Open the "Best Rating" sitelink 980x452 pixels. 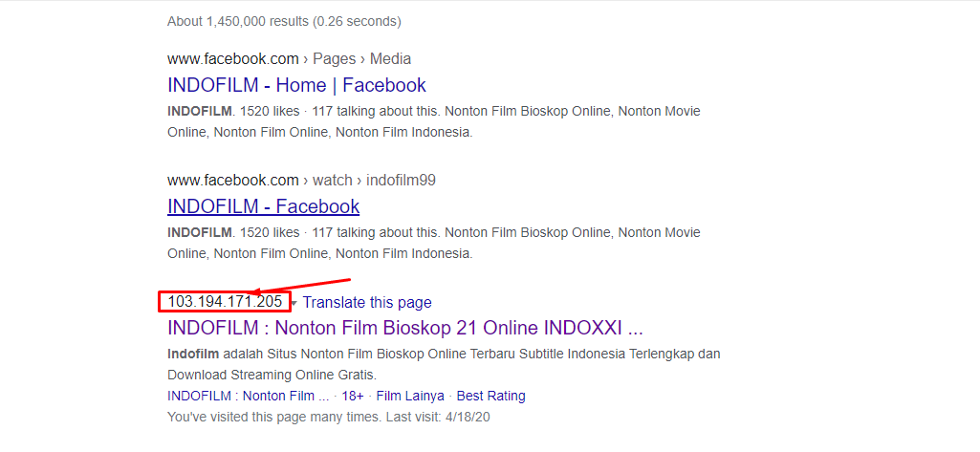click(490, 396)
